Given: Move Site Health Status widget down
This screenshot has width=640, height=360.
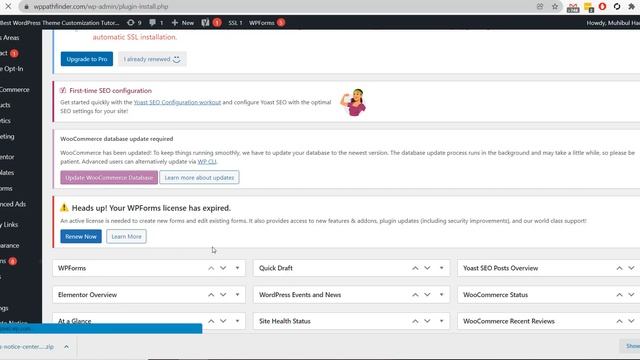Looking at the screenshot, I should (x=427, y=321).
